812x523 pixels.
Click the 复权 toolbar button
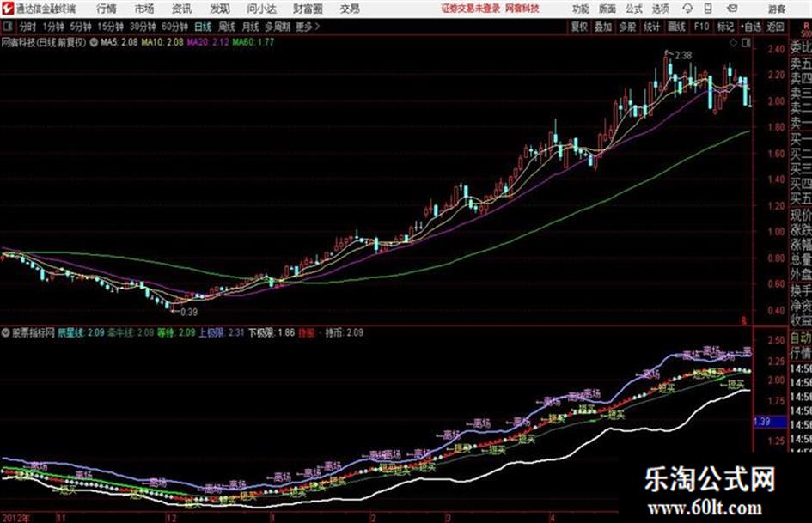579,27
